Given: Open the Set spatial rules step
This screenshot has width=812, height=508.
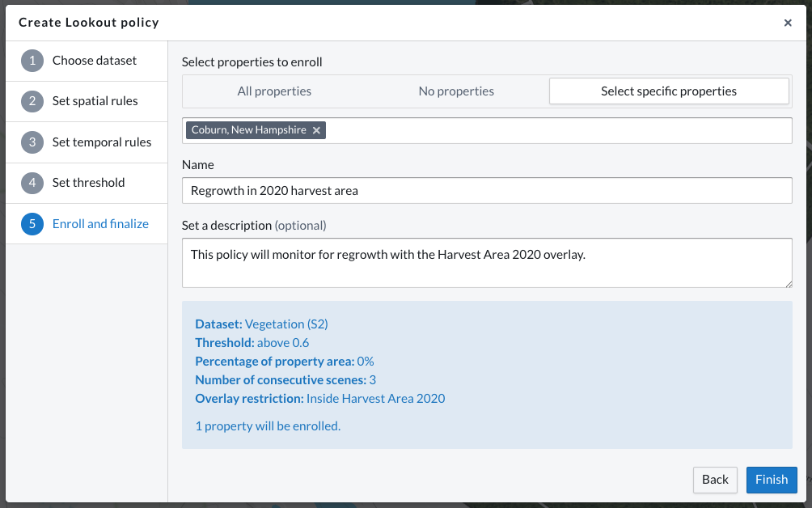Looking at the screenshot, I should [x=95, y=101].
